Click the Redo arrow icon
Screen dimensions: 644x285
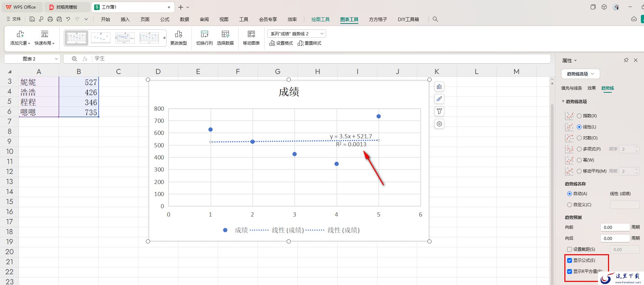(x=77, y=19)
